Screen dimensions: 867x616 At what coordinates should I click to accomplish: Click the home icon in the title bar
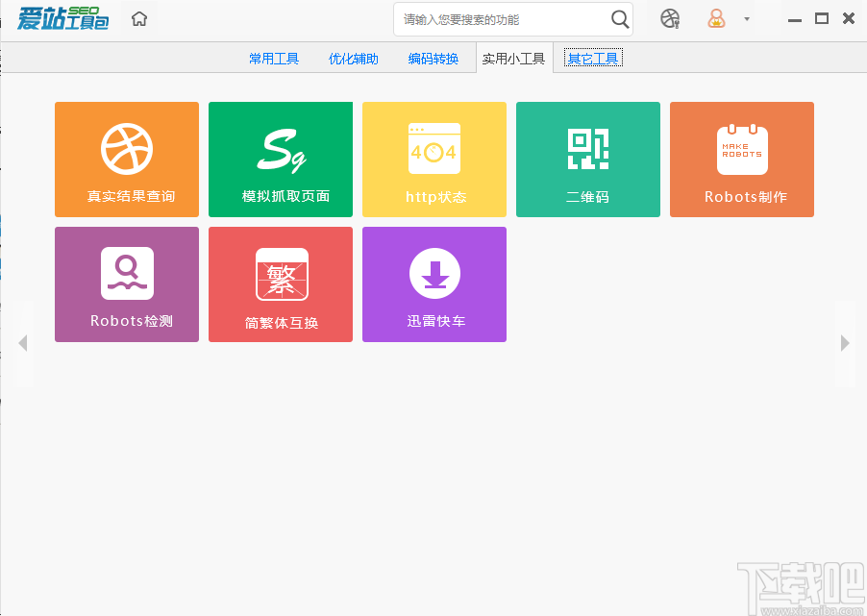(138, 18)
